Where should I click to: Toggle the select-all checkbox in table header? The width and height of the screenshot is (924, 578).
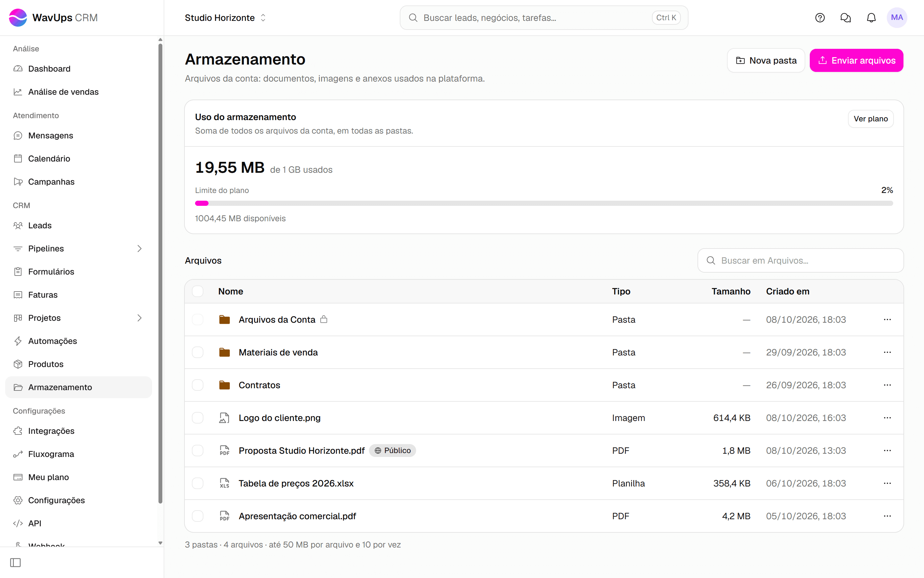pyautogui.click(x=197, y=291)
